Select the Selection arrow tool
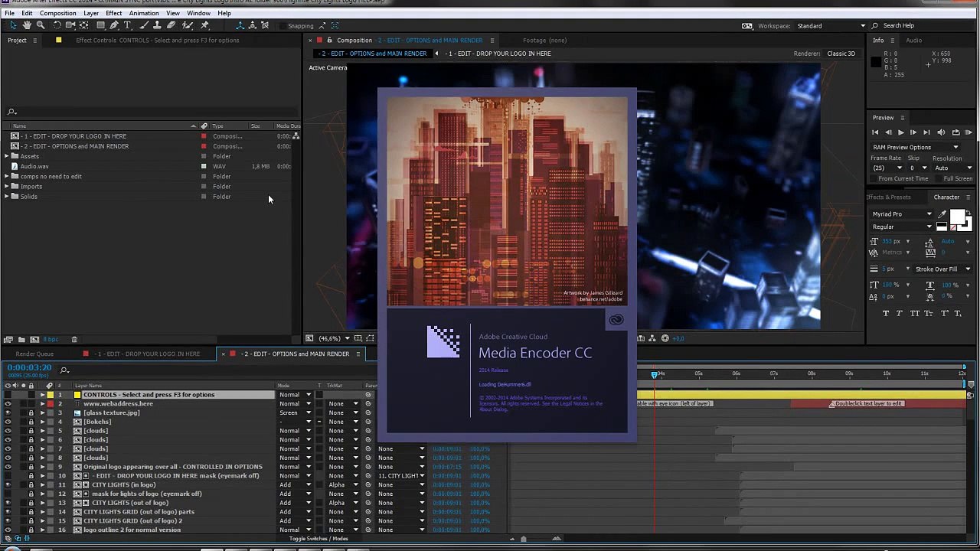This screenshot has height=551, width=980. [13, 25]
